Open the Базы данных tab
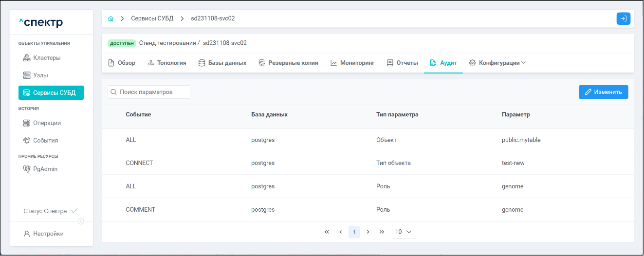The width and height of the screenshot is (644, 256). pyautogui.click(x=222, y=63)
